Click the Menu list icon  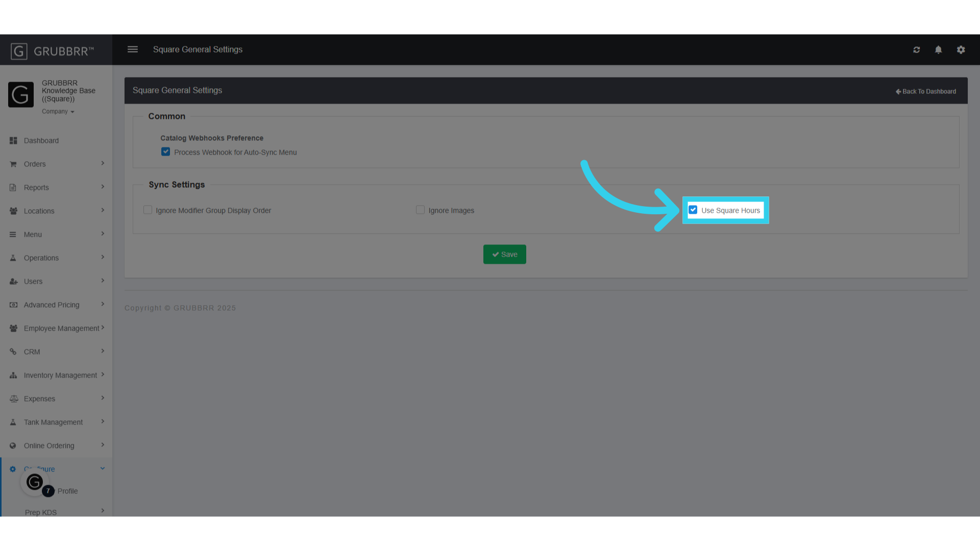pos(13,235)
